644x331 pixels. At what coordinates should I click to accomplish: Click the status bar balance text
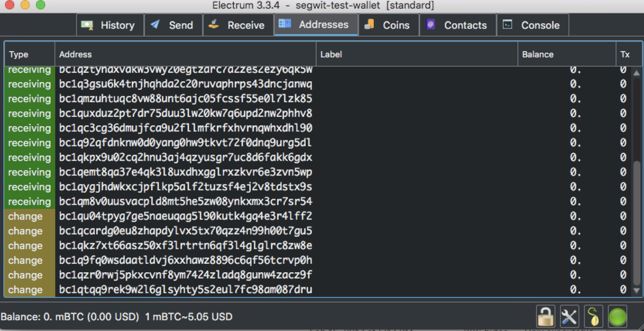117,316
